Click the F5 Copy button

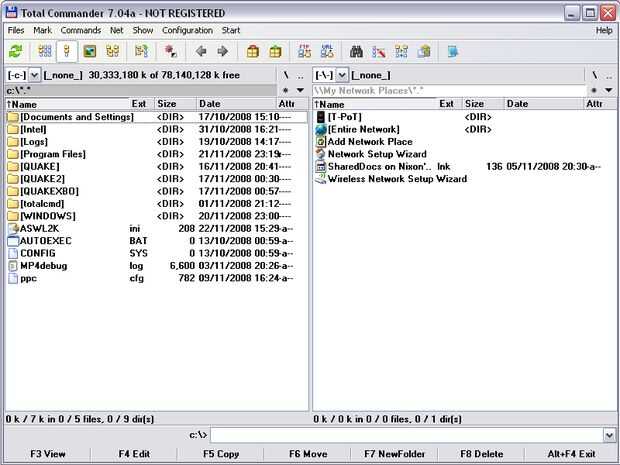tap(221, 454)
